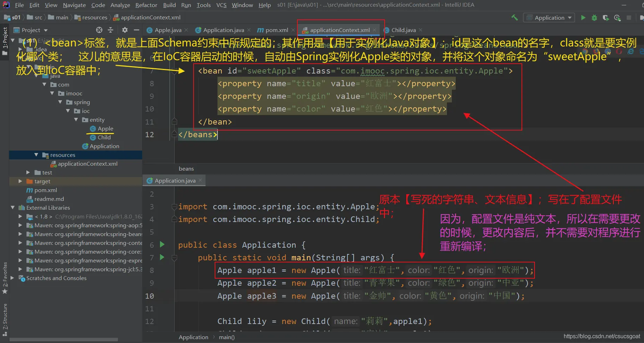Locate current file using crosshair icon

[99, 30]
